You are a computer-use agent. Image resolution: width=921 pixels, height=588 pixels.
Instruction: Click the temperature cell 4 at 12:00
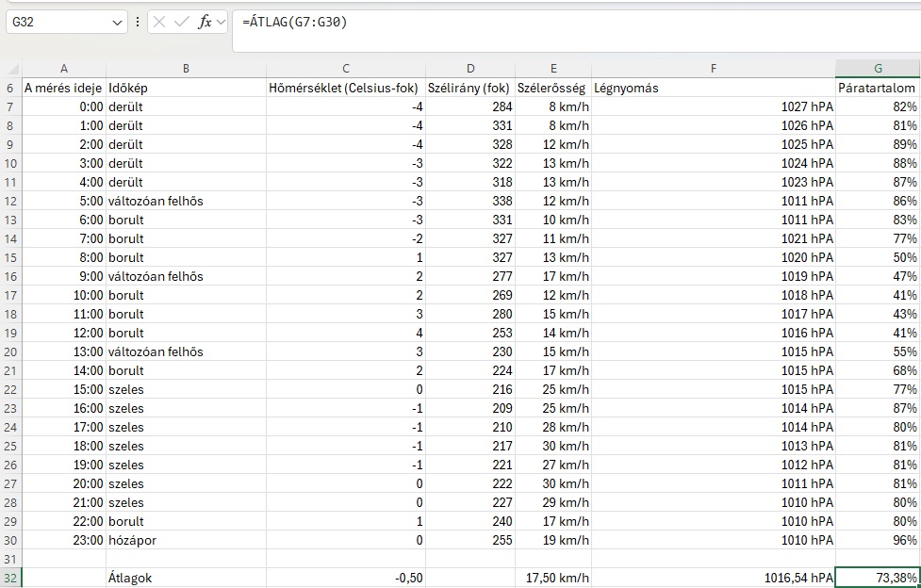click(x=346, y=333)
